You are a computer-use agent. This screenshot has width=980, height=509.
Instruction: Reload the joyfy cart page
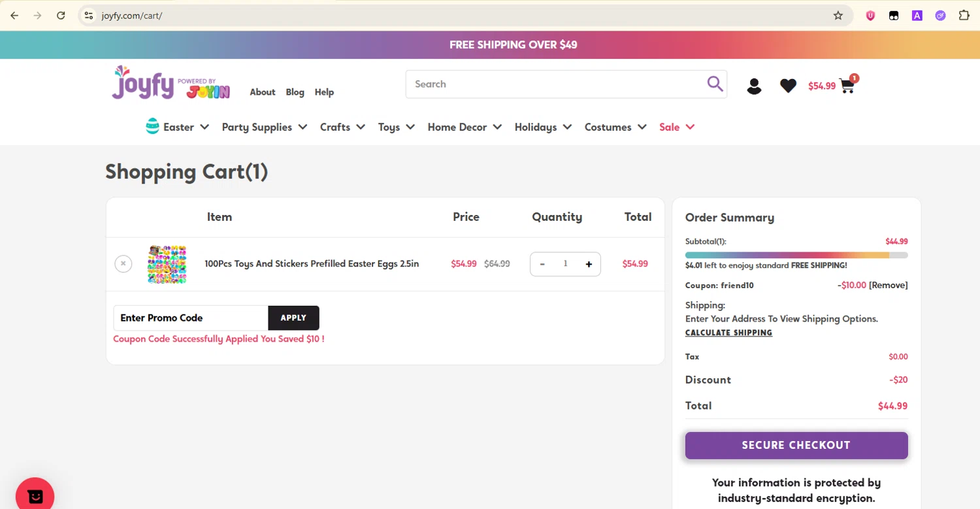point(61,16)
